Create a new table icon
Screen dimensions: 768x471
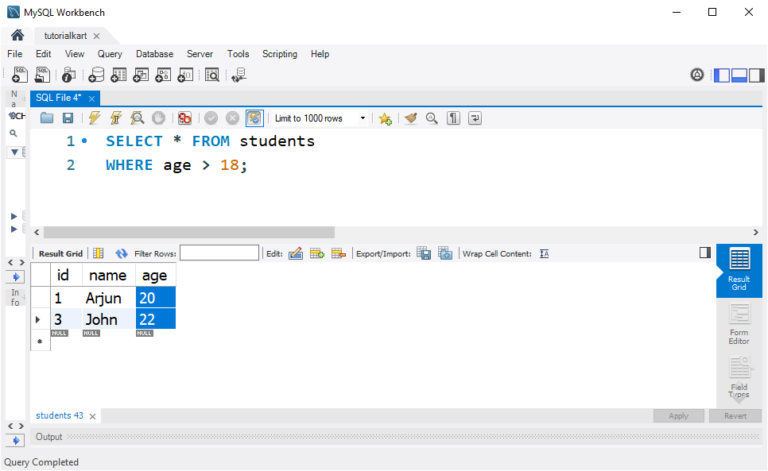[119, 75]
